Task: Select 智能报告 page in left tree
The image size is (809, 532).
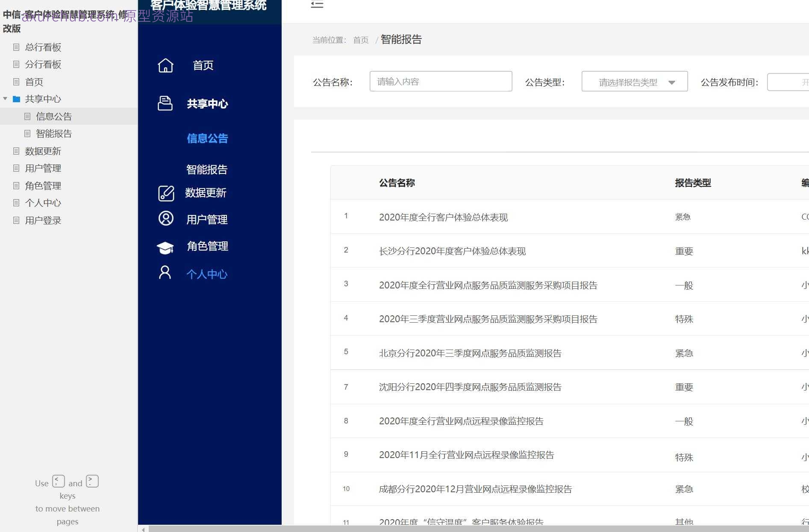Action: click(x=54, y=134)
